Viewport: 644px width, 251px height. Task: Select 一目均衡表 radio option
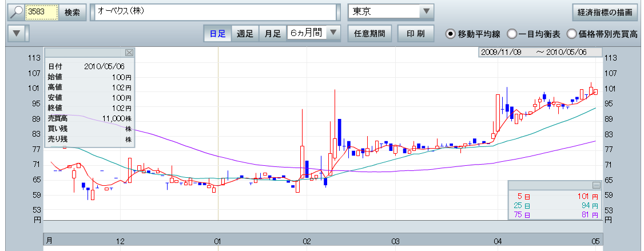512,34
